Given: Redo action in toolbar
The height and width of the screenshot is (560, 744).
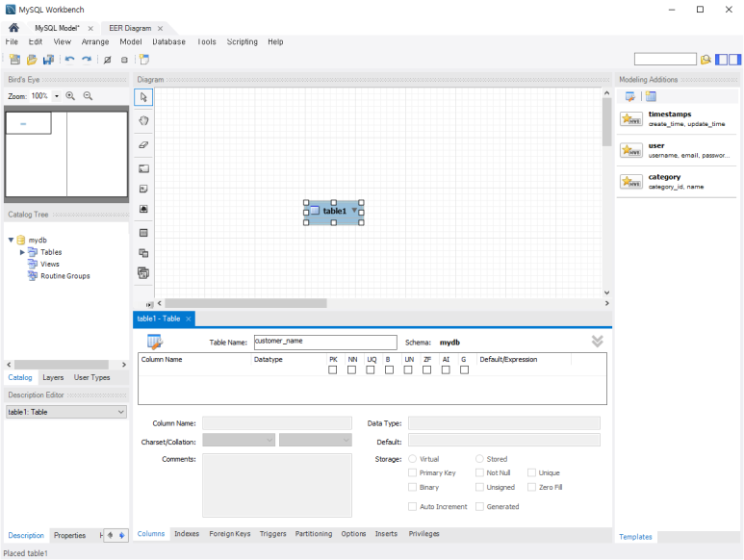Looking at the screenshot, I should click(x=87, y=60).
